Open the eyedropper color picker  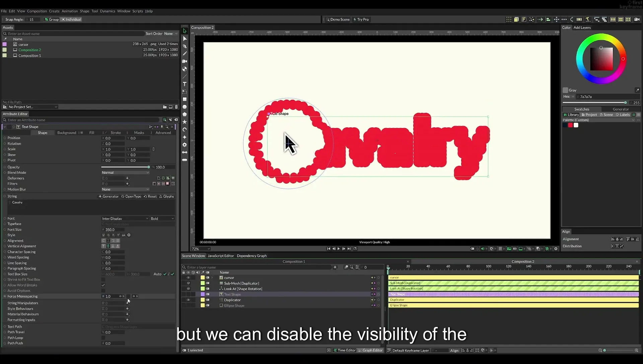coord(637,90)
